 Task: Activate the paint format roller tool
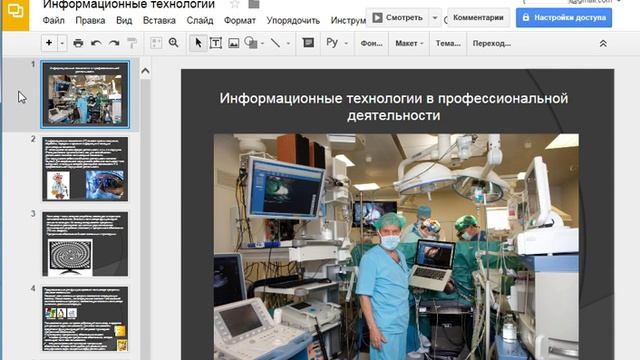click(132, 43)
